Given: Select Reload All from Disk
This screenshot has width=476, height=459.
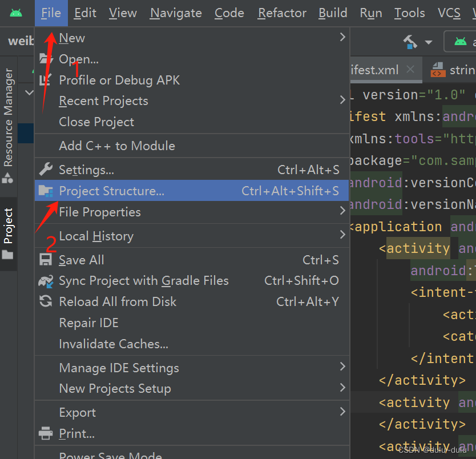Looking at the screenshot, I should tap(192, 302).
